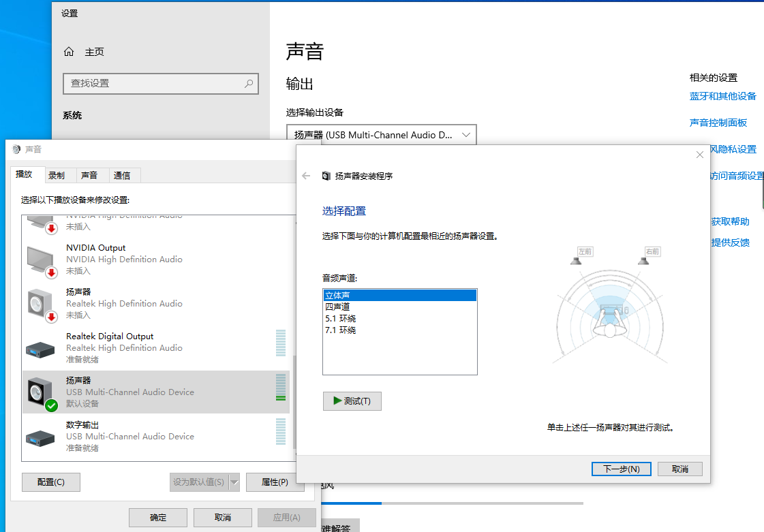The image size is (764, 532).
Task: Click 取消 in the 声音 dialog
Action: coord(223,518)
